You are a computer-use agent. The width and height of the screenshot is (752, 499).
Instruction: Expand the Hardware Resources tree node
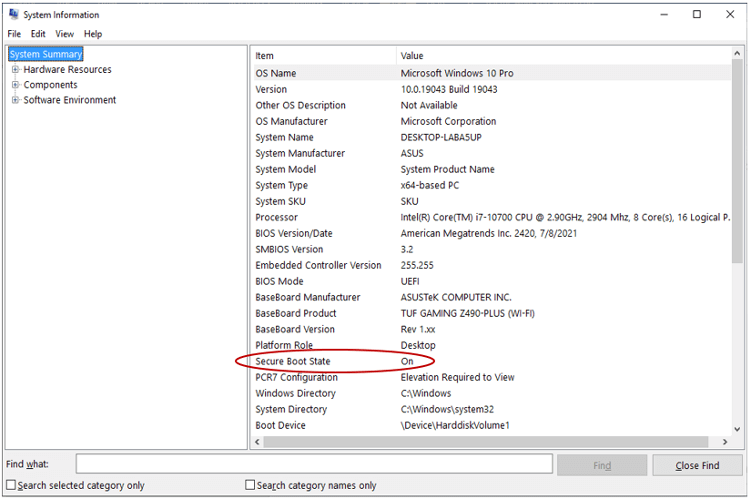click(x=15, y=70)
